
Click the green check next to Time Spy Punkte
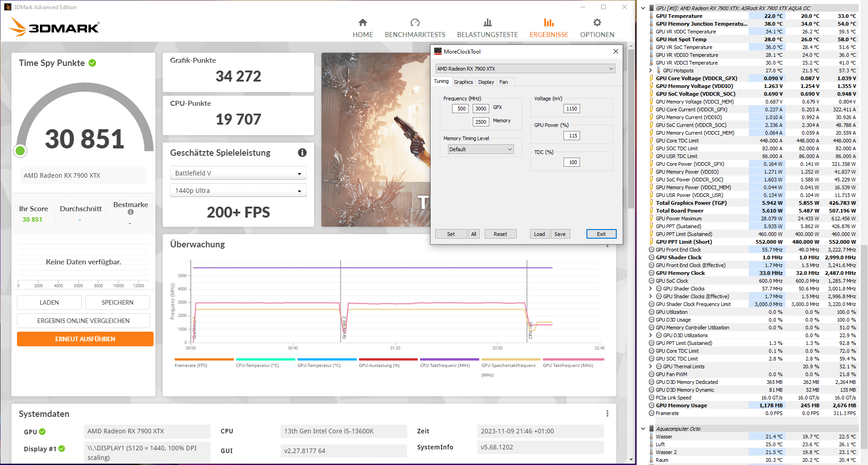93,63
